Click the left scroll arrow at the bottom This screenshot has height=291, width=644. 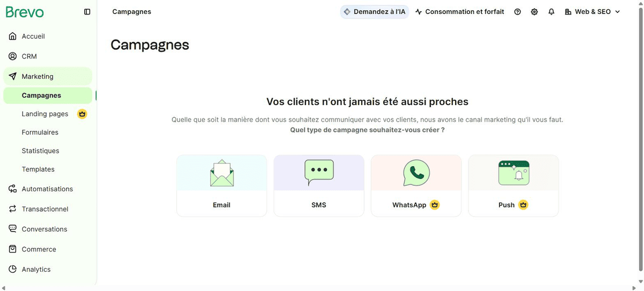coord(3,288)
